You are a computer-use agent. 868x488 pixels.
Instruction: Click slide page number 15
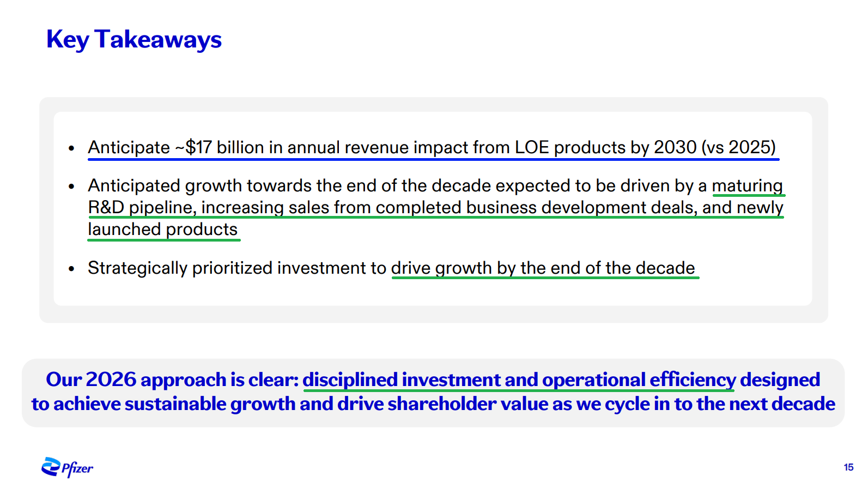[848, 467]
